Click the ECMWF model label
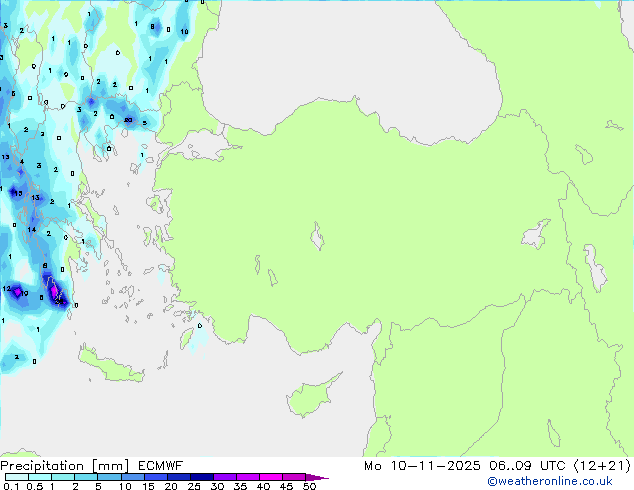634x490 pixels. pyautogui.click(x=161, y=466)
